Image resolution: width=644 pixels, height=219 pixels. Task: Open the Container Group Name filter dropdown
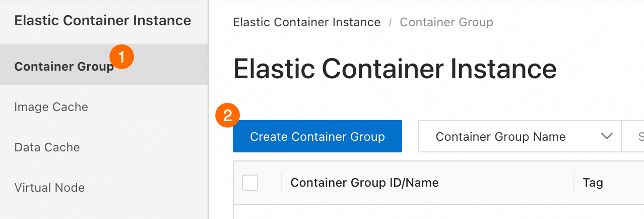519,137
